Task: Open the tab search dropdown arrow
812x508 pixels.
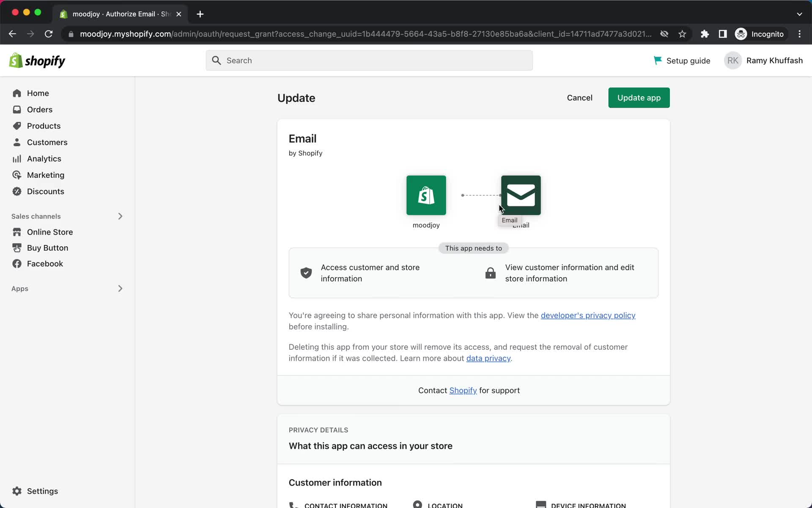Action: 799,14
